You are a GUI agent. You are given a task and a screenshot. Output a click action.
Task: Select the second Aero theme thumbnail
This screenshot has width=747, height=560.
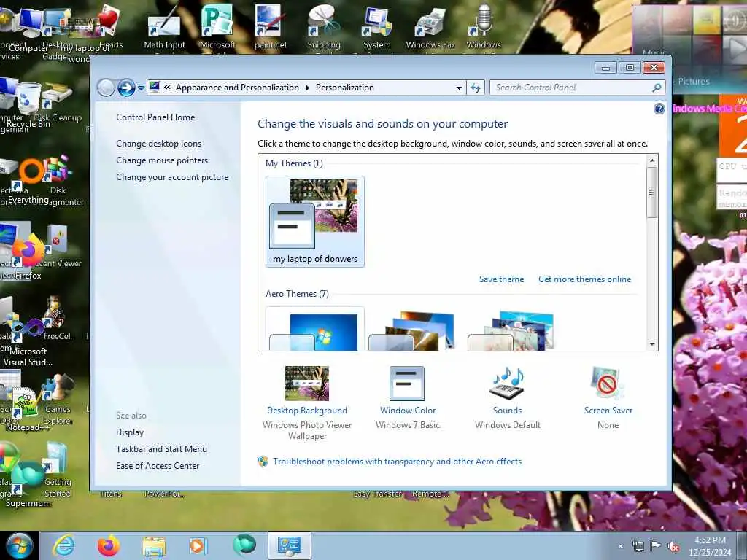413,330
